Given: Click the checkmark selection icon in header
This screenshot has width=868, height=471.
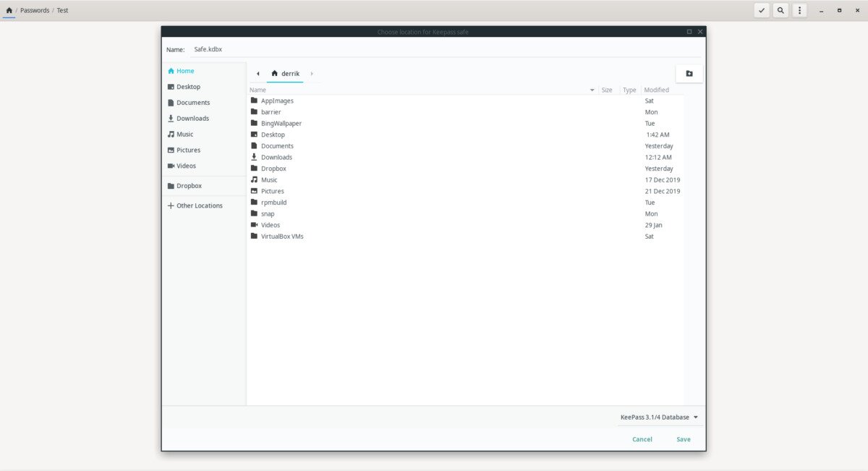Looking at the screenshot, I should coord(762,10).
